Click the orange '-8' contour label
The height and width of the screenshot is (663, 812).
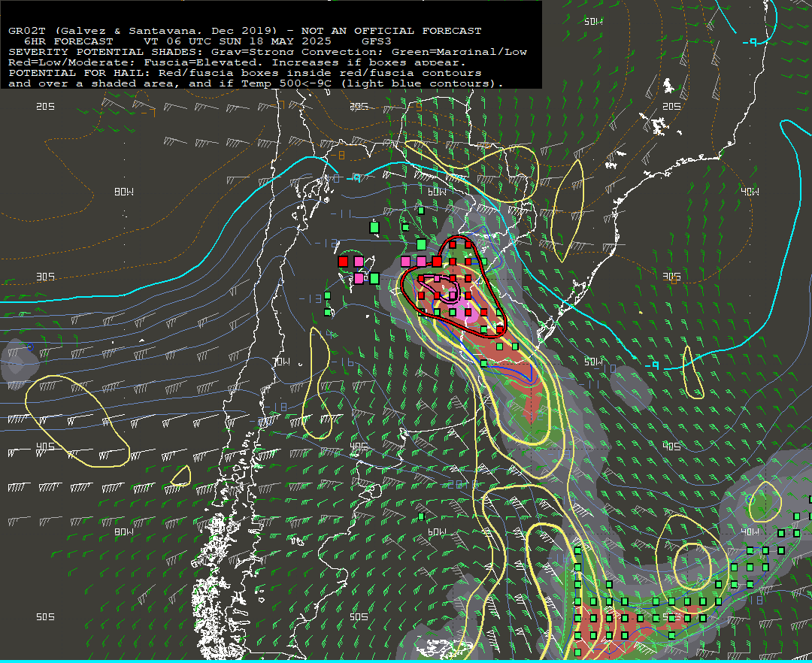pos(337,156)
